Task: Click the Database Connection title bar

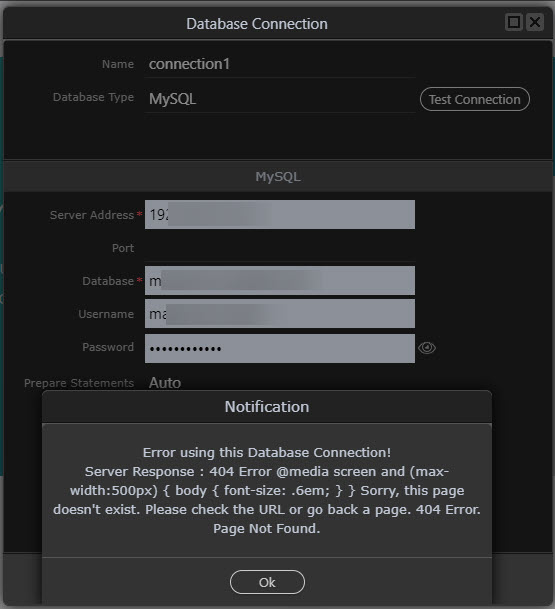Action: (257, 24)
